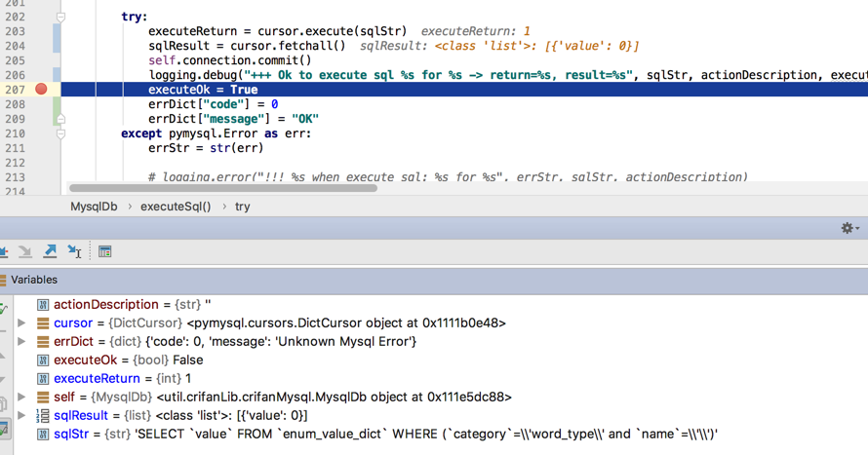The image size is (868, 455).
Task: Select the MysqlDb breadcrumb
Action: 94,207
